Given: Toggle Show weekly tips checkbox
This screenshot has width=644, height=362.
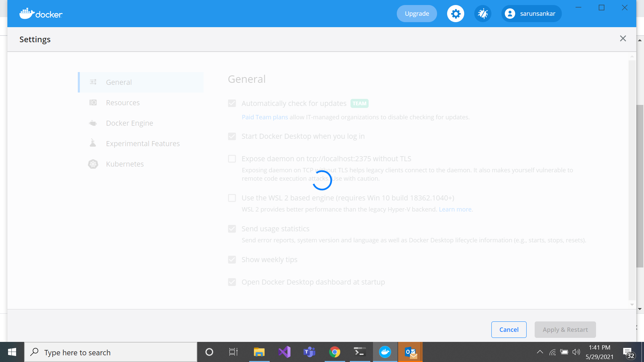Looking at the screenshot, I should (232, 260).
